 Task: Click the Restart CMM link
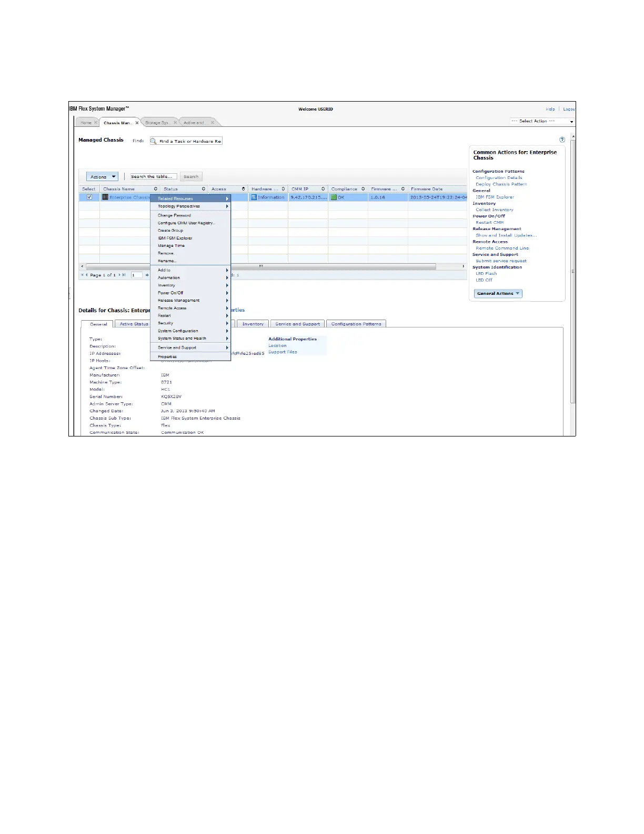[x=490, y=223]
